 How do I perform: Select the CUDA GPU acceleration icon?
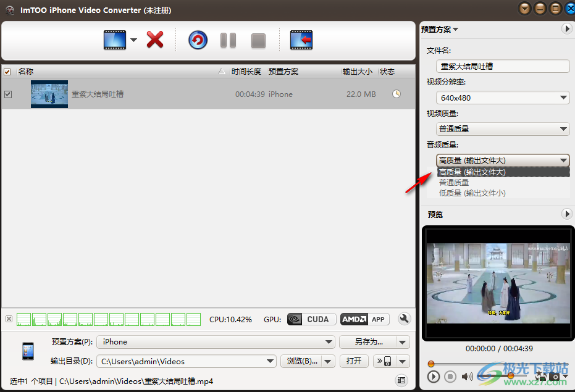point(311,319)
